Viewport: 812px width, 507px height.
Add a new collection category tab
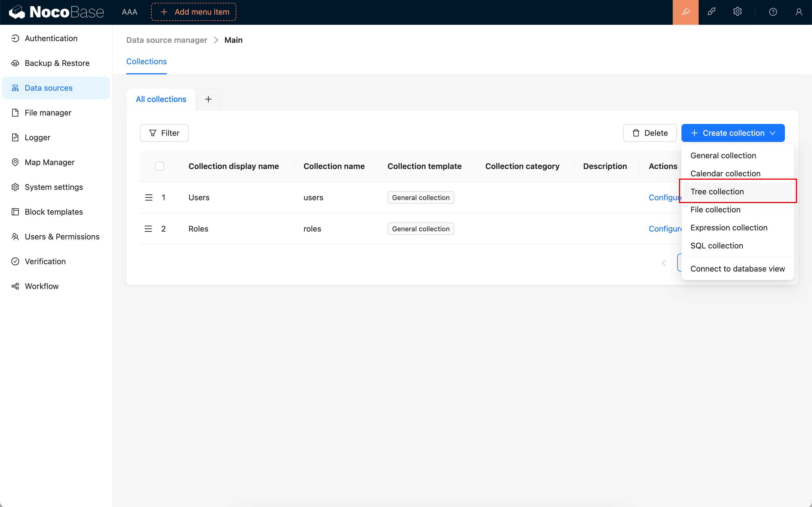pos(208,99)
